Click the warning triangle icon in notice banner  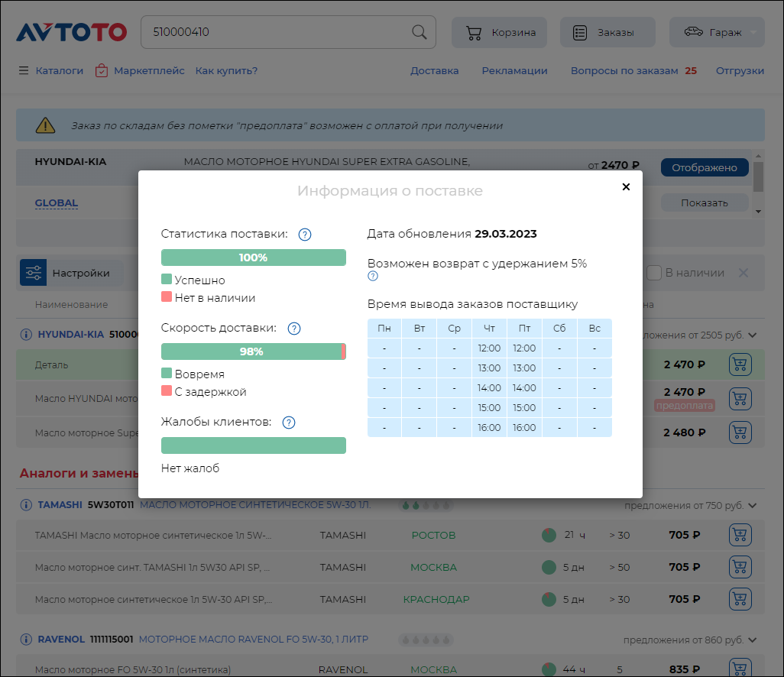coord(46,125)
